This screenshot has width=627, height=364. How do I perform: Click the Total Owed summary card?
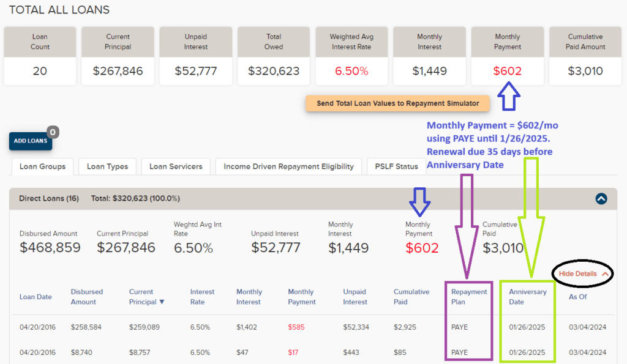click(274, 56)
